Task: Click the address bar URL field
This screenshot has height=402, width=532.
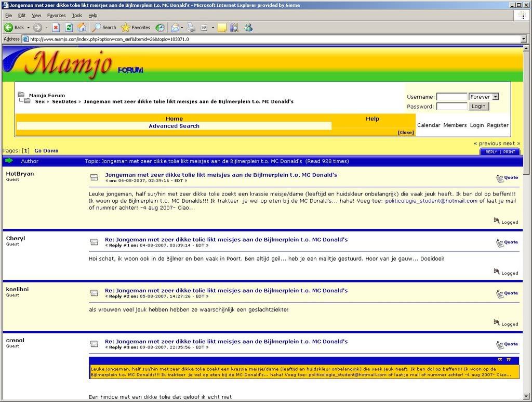Action: (271, 39)
